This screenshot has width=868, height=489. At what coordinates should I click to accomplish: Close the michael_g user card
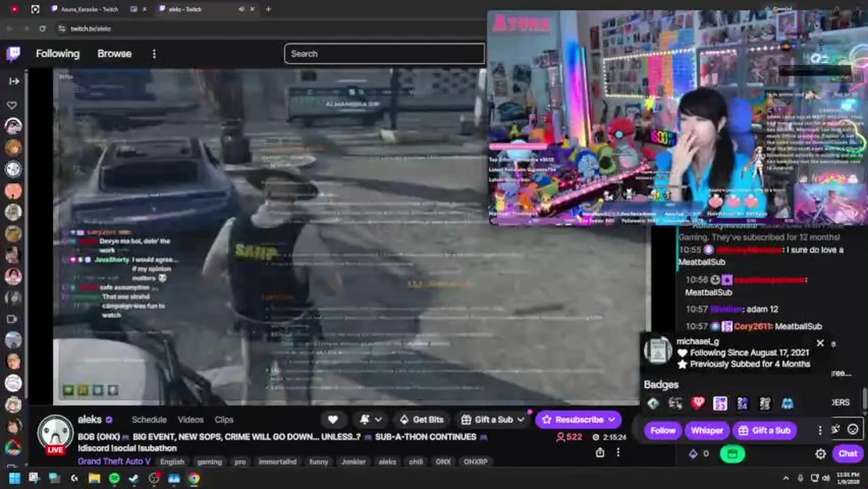(x=820, y=343)
